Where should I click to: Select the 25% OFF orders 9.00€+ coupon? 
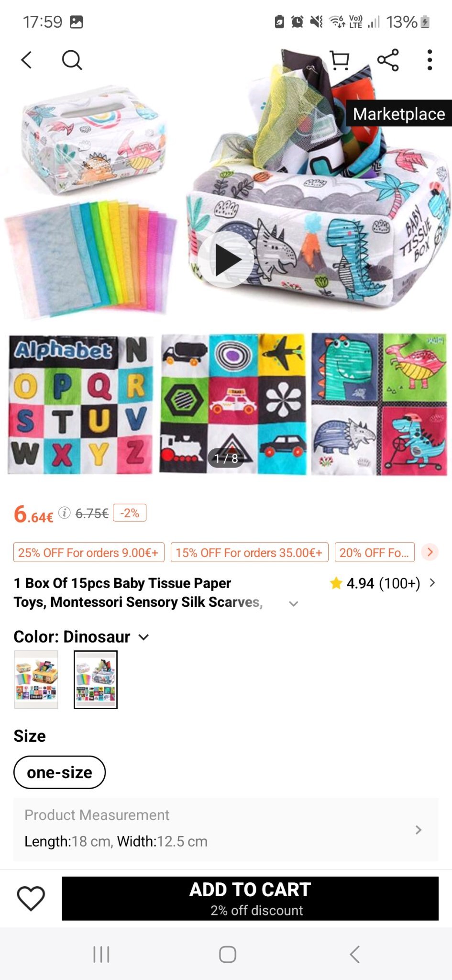tap(88, 552)
